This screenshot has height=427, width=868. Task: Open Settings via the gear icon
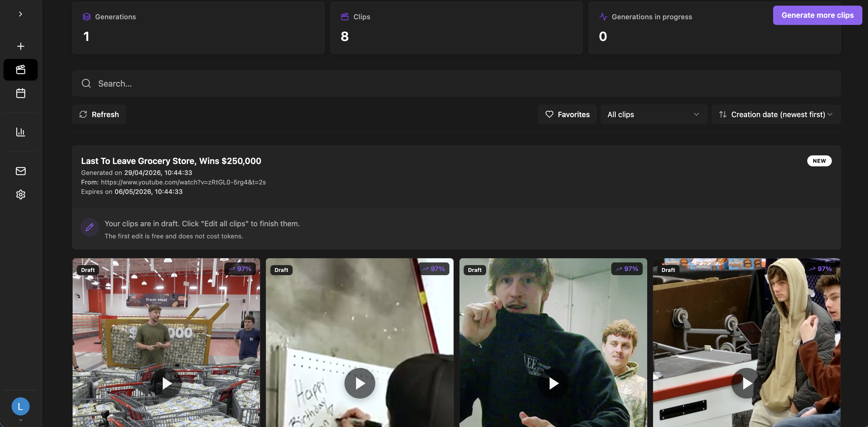pos(20,195)
